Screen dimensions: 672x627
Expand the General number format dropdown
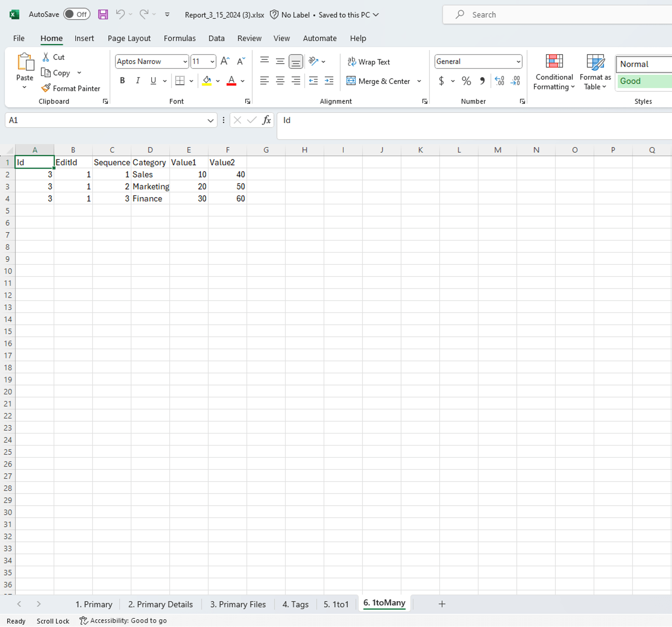[x=518, y=61]
